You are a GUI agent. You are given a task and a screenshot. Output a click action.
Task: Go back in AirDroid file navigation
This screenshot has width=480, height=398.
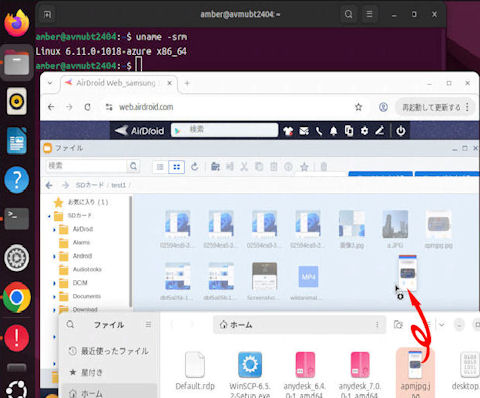49,185
